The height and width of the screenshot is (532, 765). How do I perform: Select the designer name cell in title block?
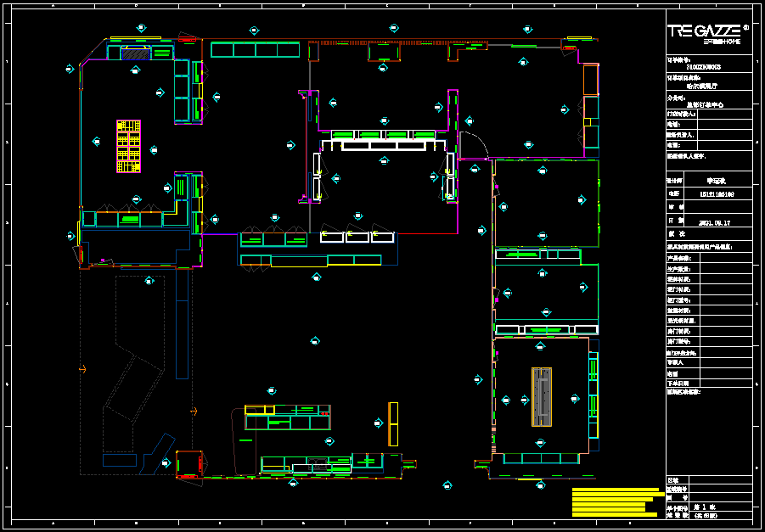pos(717,181)
